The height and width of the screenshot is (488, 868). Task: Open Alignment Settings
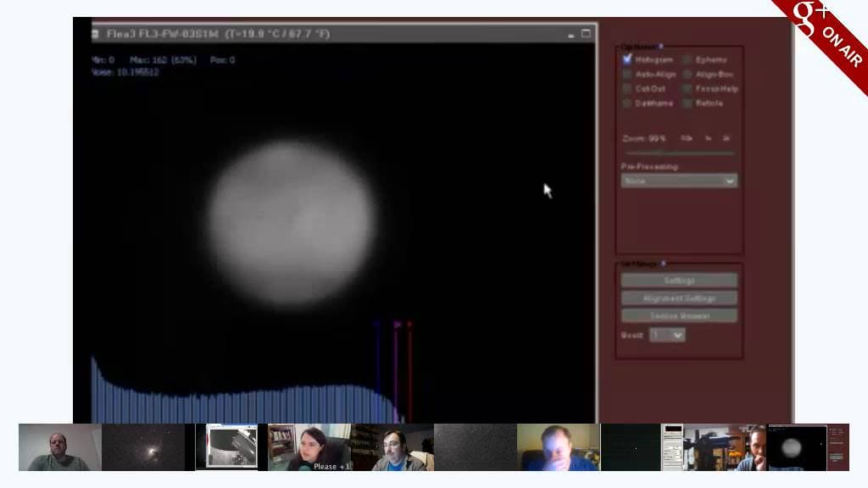(679, 298)
